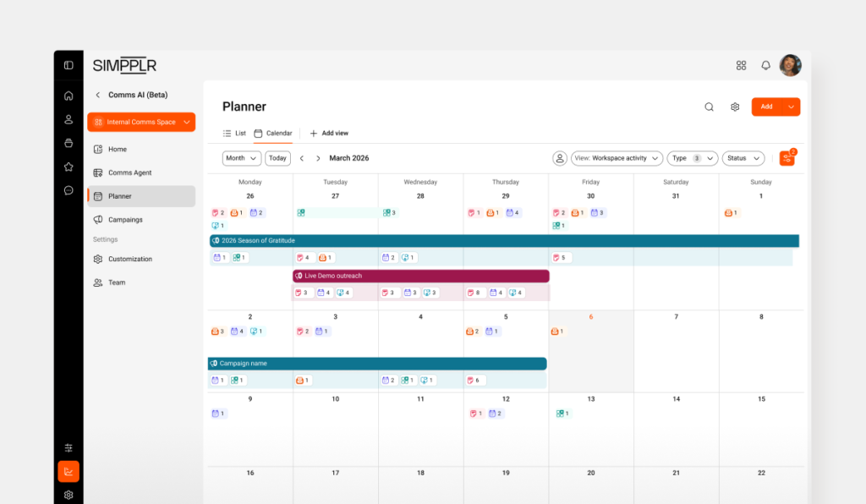Open the apps grid icon in header
This screenshot has width=866, height=504.
click(x=741, y=66)
